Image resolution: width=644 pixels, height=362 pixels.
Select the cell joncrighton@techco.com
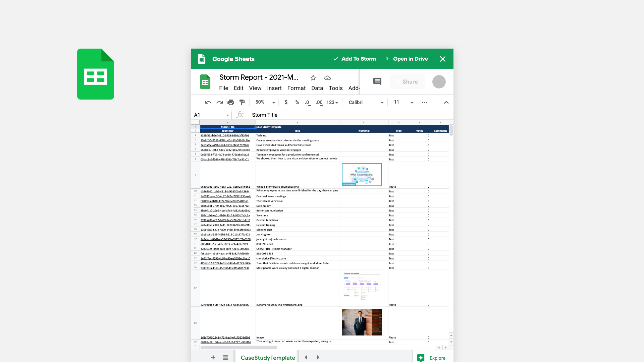pos(297,239)
